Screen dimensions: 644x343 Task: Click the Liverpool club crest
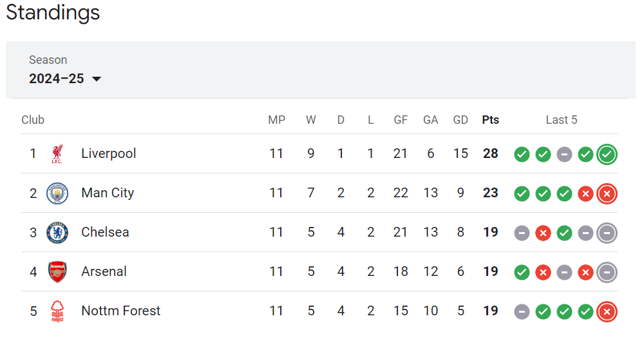click(57, 153)
